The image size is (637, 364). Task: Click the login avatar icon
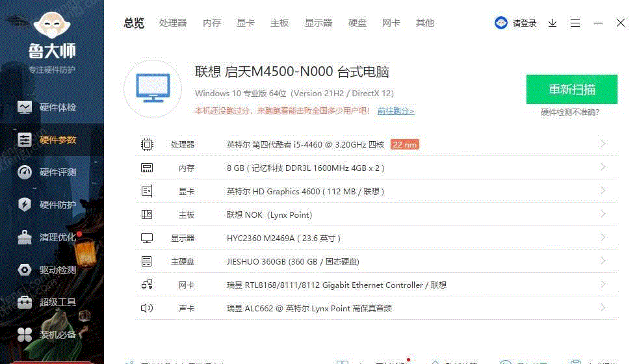(x=501, y=23)
